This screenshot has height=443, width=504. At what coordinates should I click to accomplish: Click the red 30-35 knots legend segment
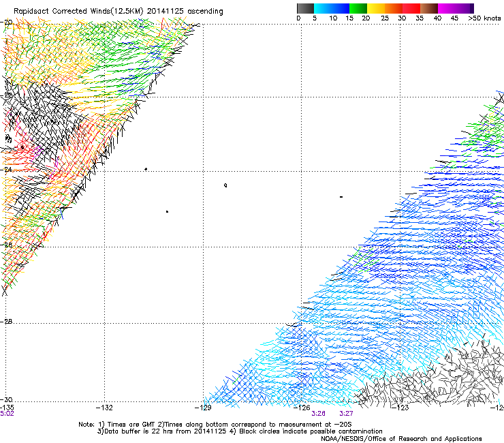click(411, 8)
